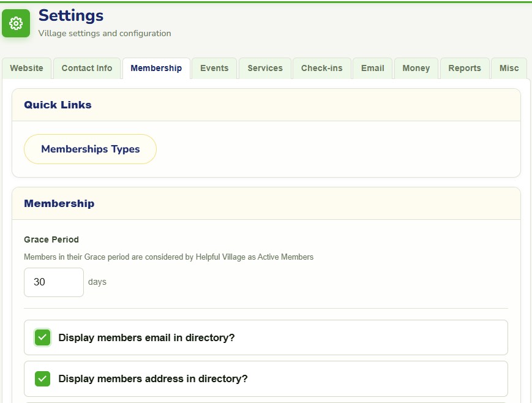Screen dimensions: 532x403
Task: Uncheck Display members email in directory
Action: (x=42, y=337)
